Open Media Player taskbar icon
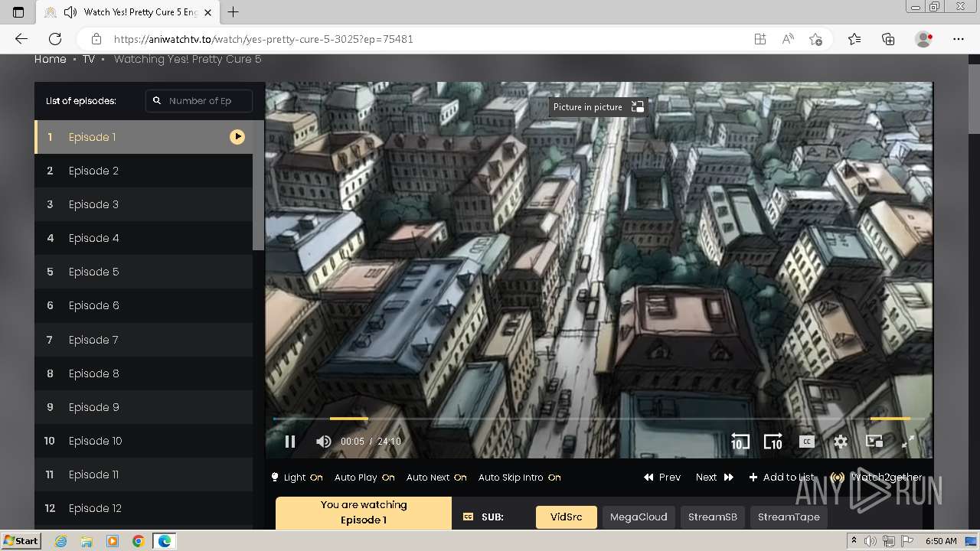Screen dimensions: 980x551 tap(113, 541)
